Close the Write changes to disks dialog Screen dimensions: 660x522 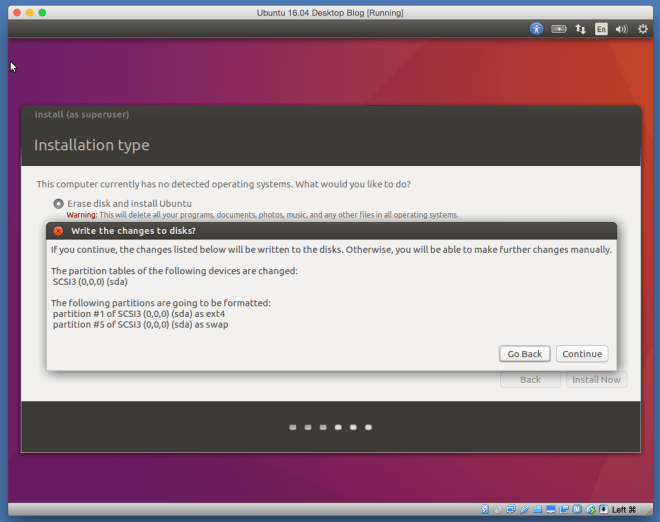pyautogui.click(x=58, y=231)
